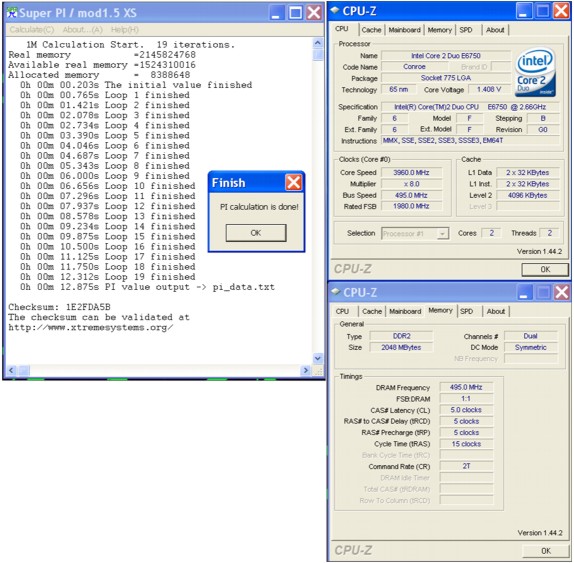Click the FSB:DRAM ratio value 1:1
The height and width of the screenshot is (563, 574).
[x=466, y=399]
